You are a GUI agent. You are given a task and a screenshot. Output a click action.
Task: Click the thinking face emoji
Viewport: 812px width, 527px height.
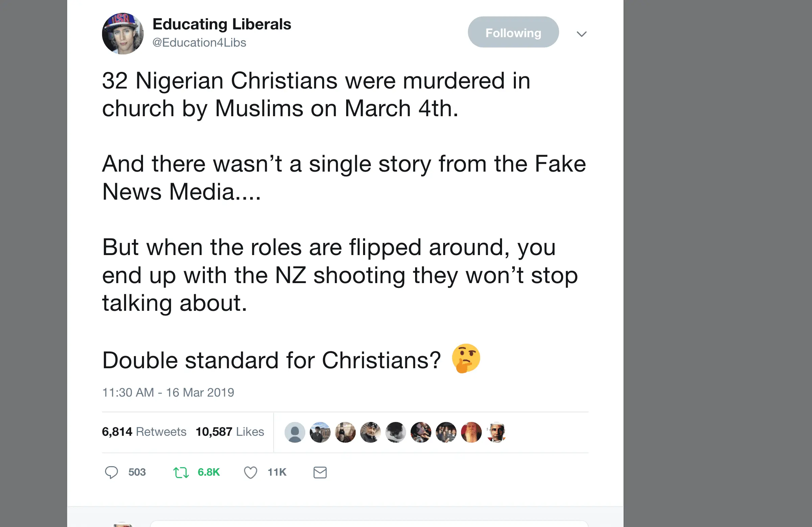coord(466,359)
